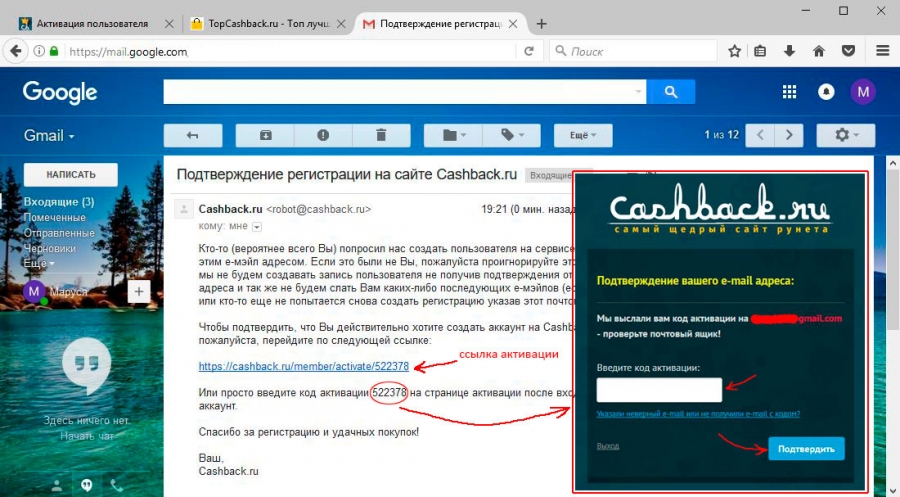
Task: Open the Gmail settings gear dropdown
Action: (x=846, y=135)
